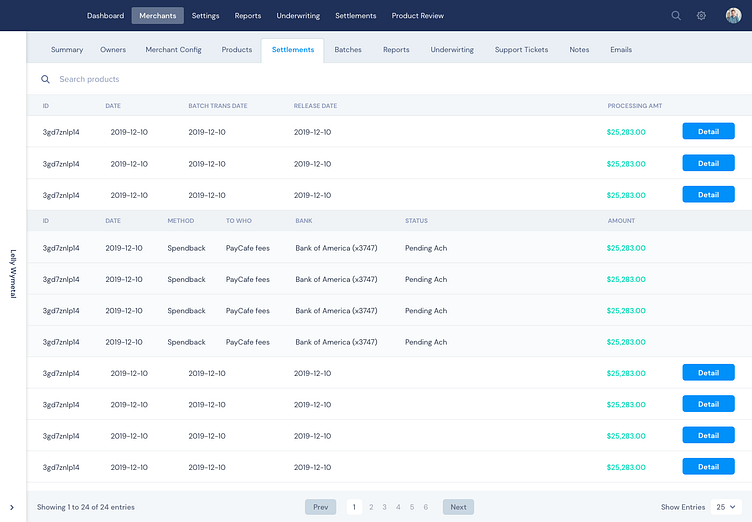
Task: Jump to page 3 in pagination
Action: pos(384,507)
